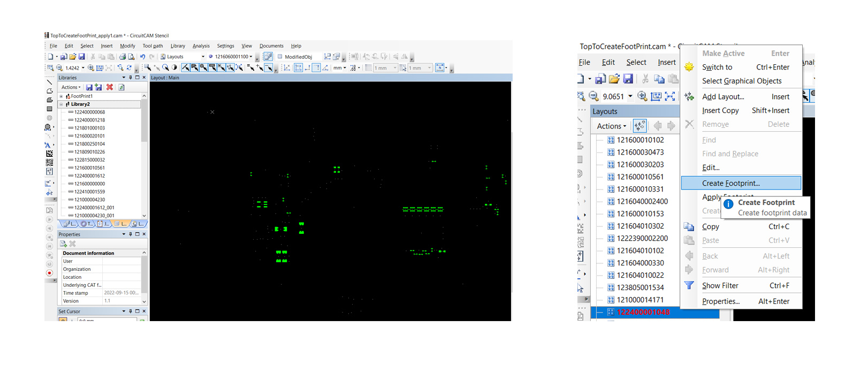Click Properties... in the context menu

coord(720,301)
